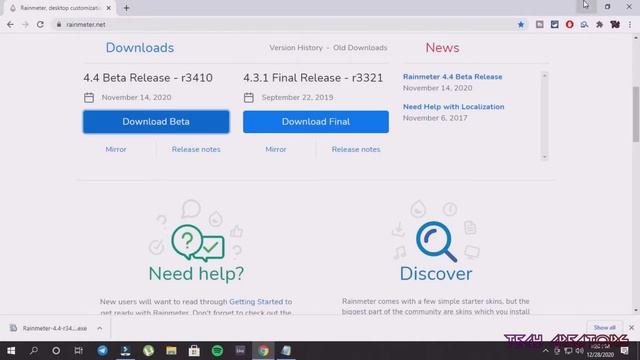Click the page vertical scrollbar thumb
640x360 pixels.
point(636,114)
